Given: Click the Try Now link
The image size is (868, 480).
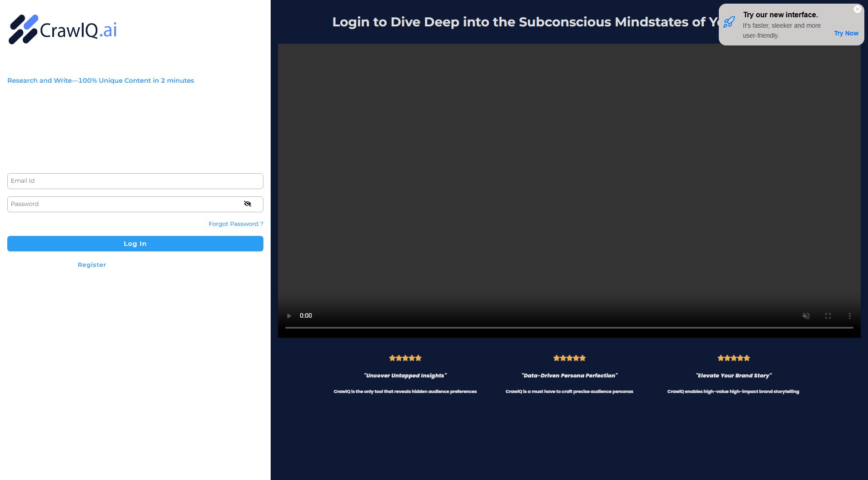Looking at the screenshot, I should pos(846,33).
